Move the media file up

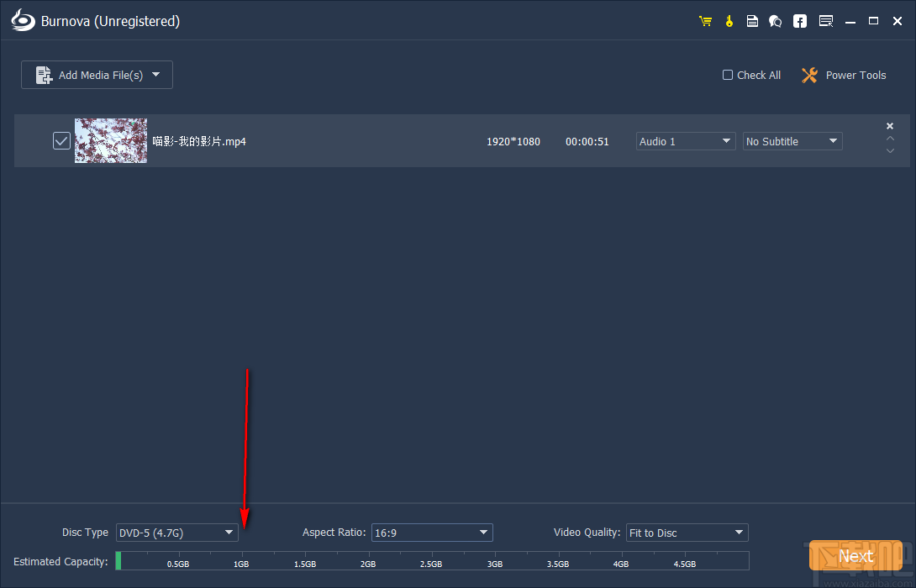tap(890, 139)
